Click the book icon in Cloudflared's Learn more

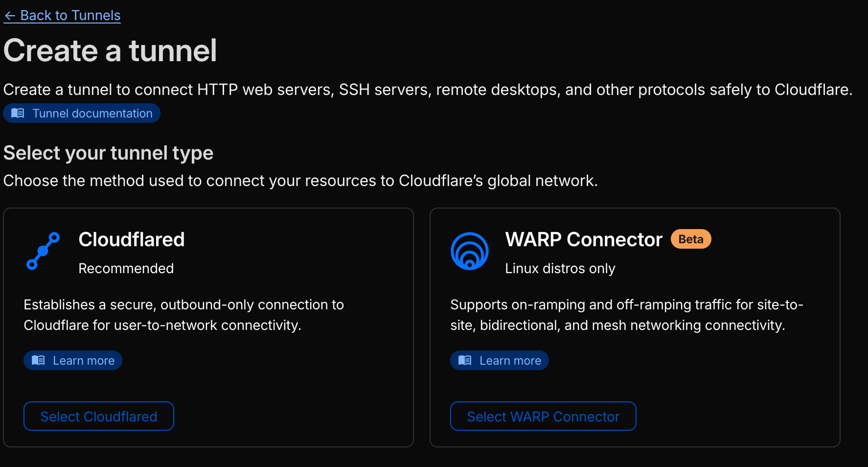38,360
